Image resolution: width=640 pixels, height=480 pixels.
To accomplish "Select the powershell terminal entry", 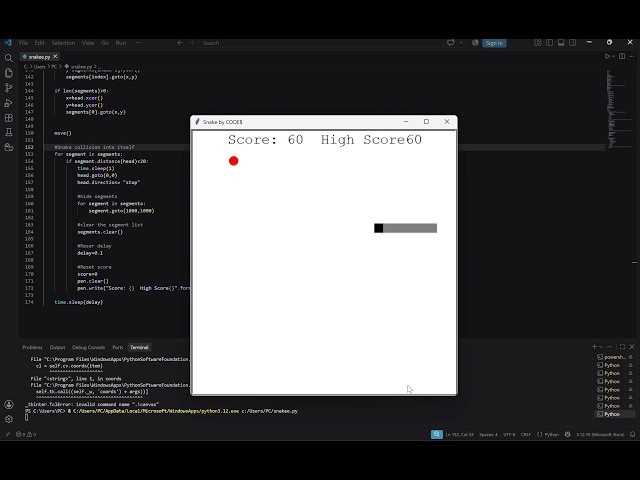I will pyautogui.click(x=614, y=357).
